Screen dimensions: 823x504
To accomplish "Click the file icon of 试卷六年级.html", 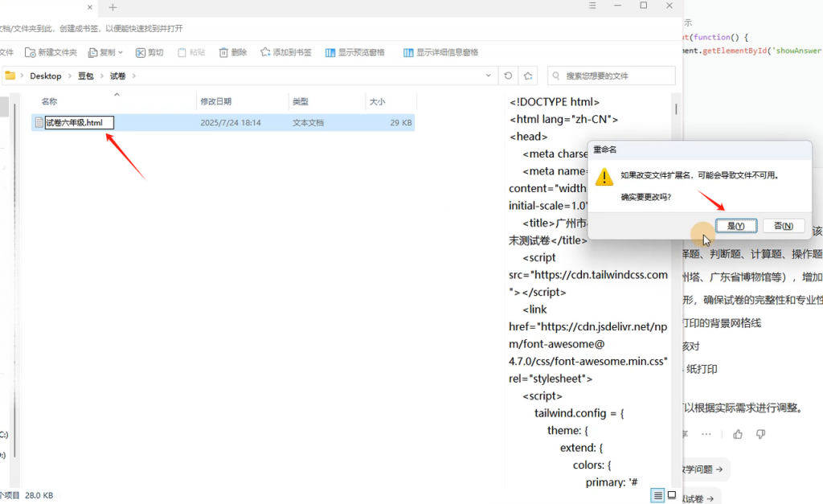I will (x=39, y=122).
